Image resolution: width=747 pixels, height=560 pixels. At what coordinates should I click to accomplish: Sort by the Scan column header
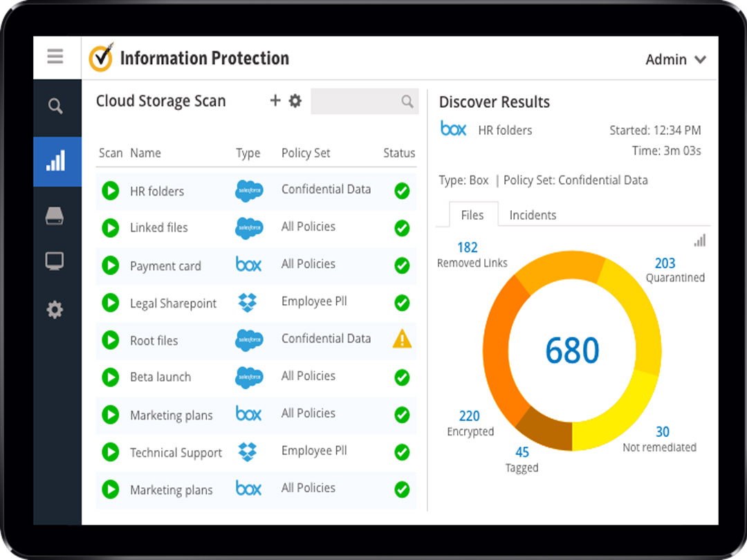111,153
